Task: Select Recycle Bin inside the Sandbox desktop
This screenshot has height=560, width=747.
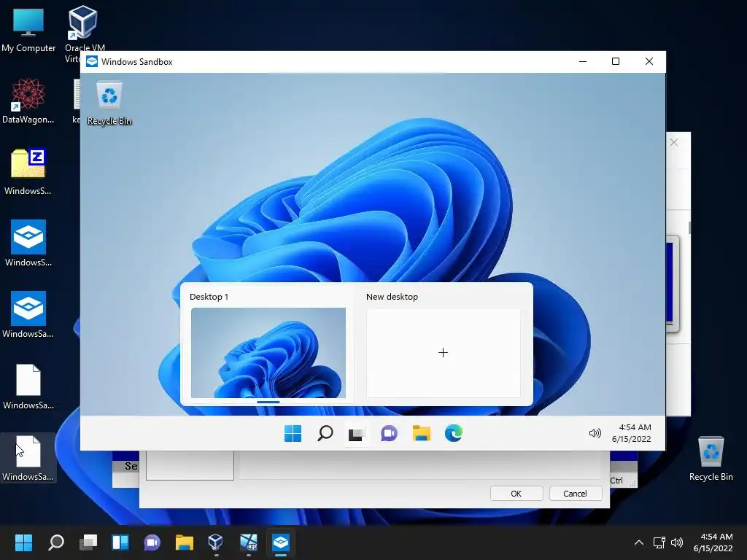Action: [x=109, y=103]
